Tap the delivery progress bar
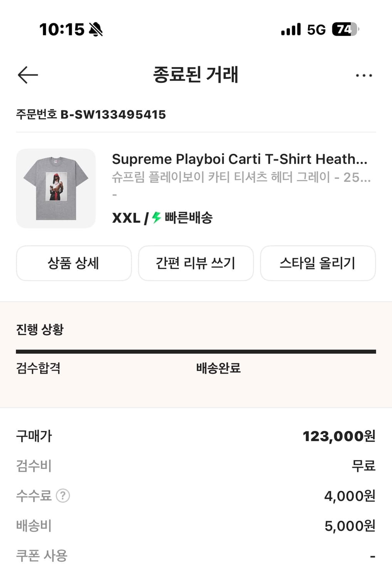 click(x=196, y=351)
